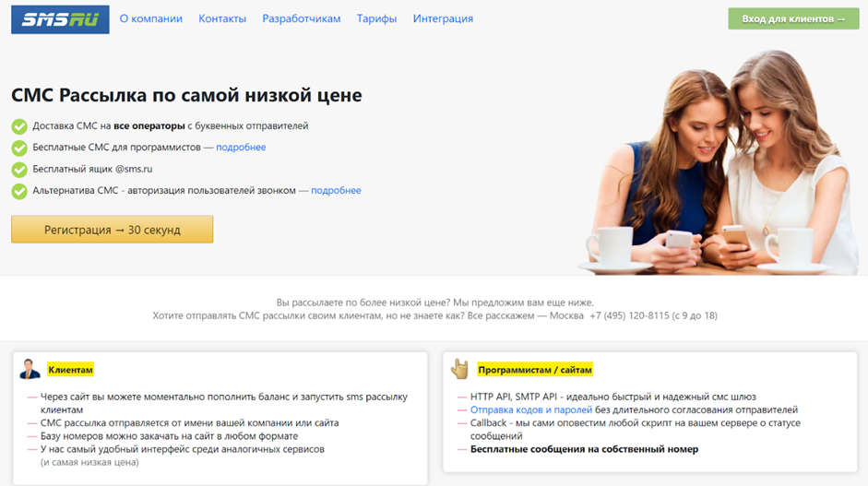Click the highlighted 'Клиентам' heading

(x=71, y=370)
